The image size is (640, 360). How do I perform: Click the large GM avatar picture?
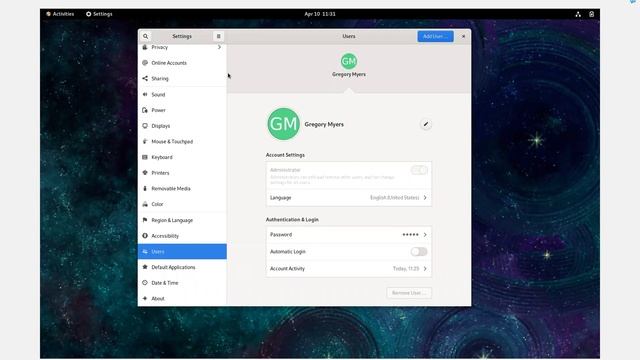283,124
